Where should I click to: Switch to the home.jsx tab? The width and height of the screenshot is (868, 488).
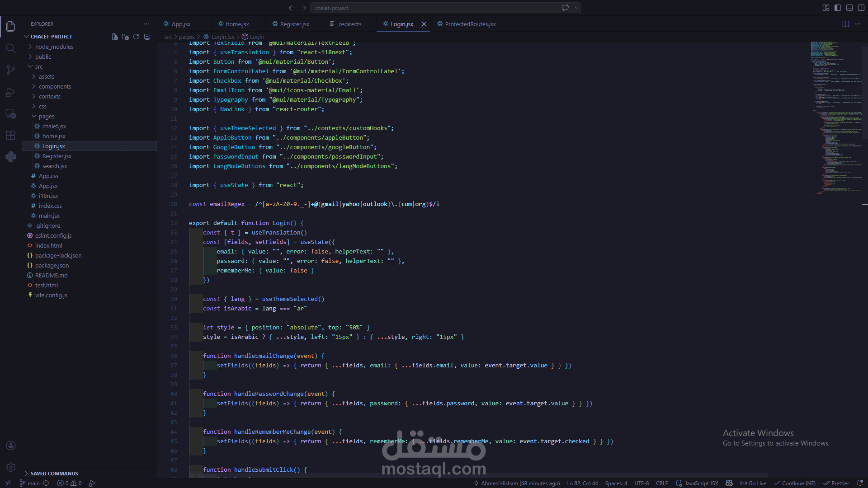click(x=237, y=24)
